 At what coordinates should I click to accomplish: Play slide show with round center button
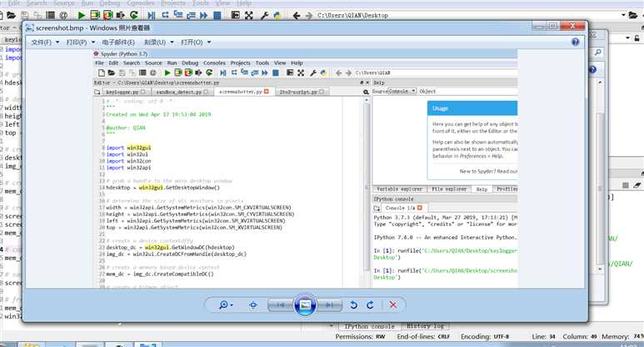(x=305, y=305)
